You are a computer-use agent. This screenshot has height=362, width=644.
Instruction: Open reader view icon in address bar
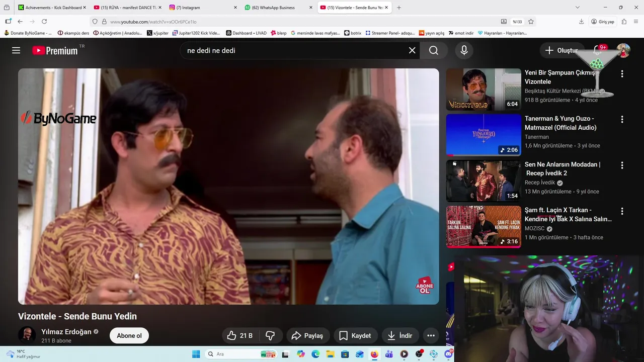click(504, 22)
